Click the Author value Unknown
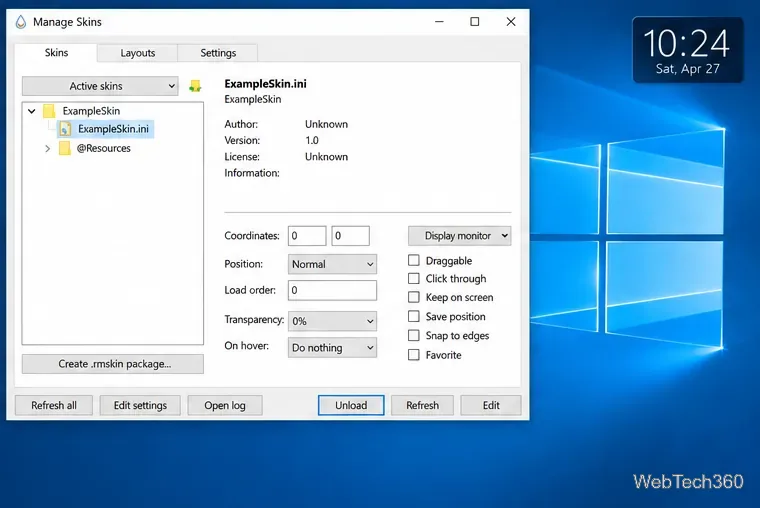Viewport: 760px width, 508px height. 326,124
